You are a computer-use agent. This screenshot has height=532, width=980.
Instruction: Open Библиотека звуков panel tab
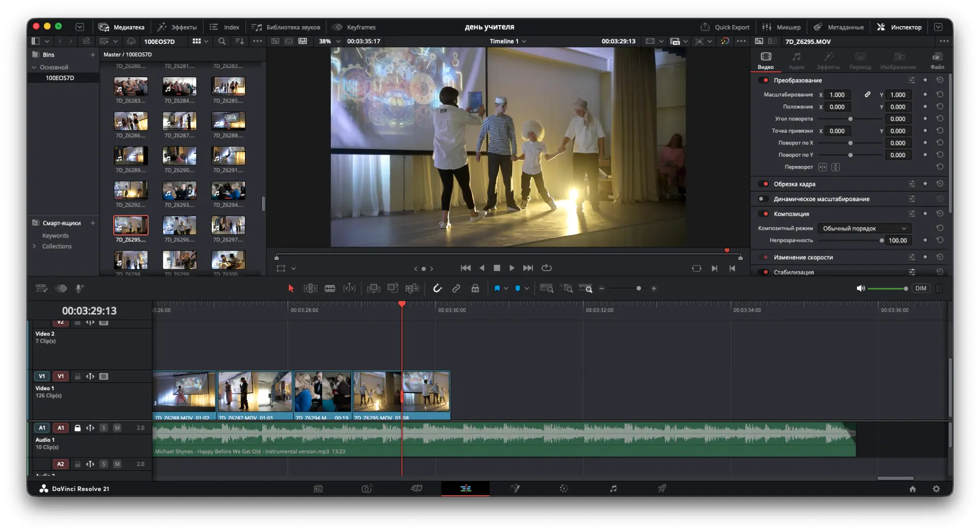coord(286,27)
